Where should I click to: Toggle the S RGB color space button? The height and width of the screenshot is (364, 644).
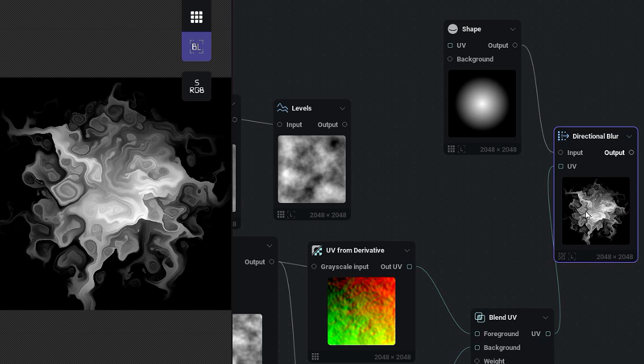pos(196,86)
